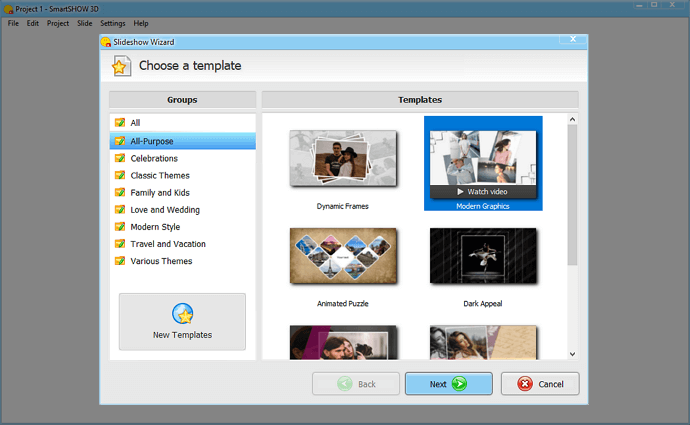The width and height of the screenshot is (690, 425).
Task: Select the vintage portrait template below Dark Appeal
Action: coord(483,343)
